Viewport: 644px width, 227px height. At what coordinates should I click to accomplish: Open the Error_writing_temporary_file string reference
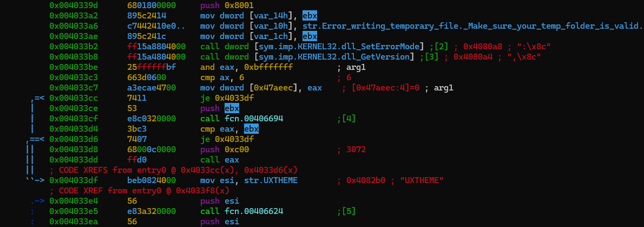pyautogui.click(x=472, y=26)
